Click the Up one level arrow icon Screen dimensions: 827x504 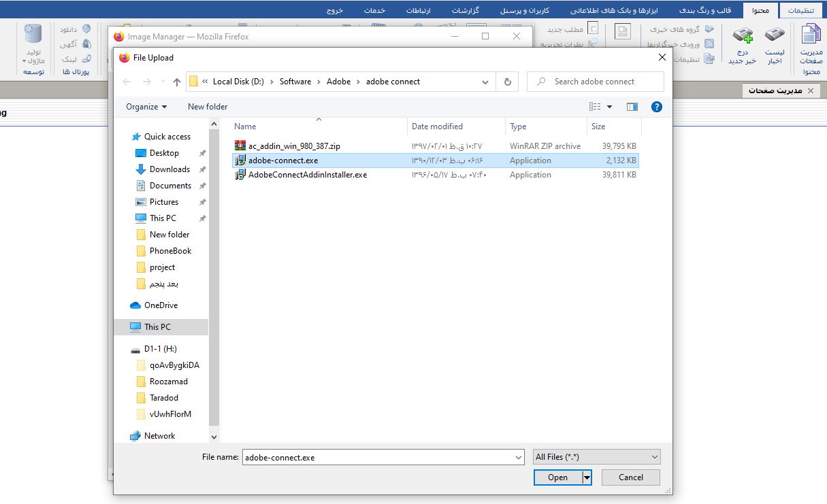(177, 82)
